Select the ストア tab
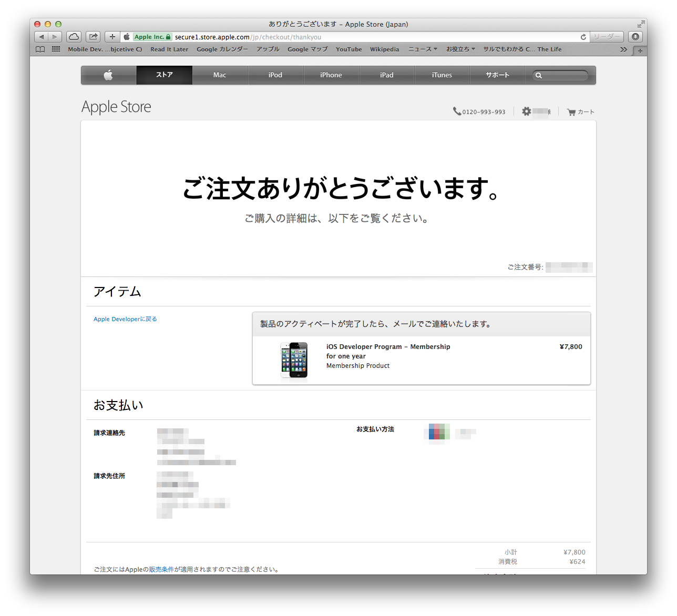 165,75
